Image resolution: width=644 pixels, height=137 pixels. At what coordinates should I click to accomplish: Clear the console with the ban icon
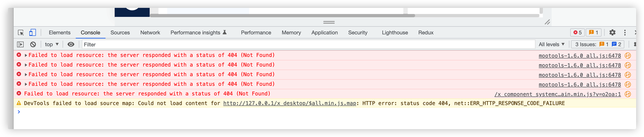pos(33,44)
